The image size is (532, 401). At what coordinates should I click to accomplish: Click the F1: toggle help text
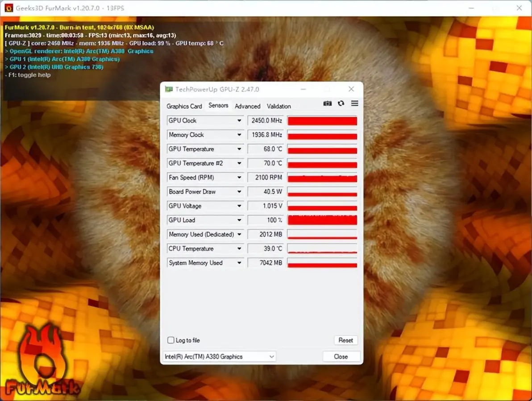point(28,75)
